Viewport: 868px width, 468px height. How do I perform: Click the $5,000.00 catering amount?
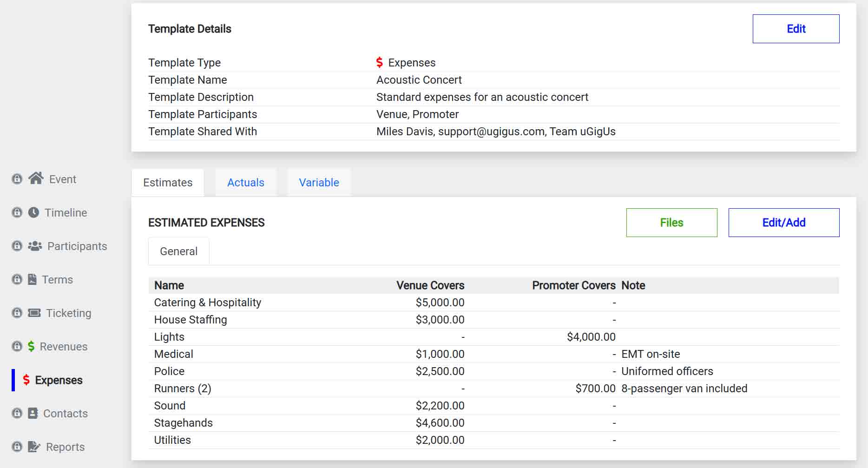(440, 303)
